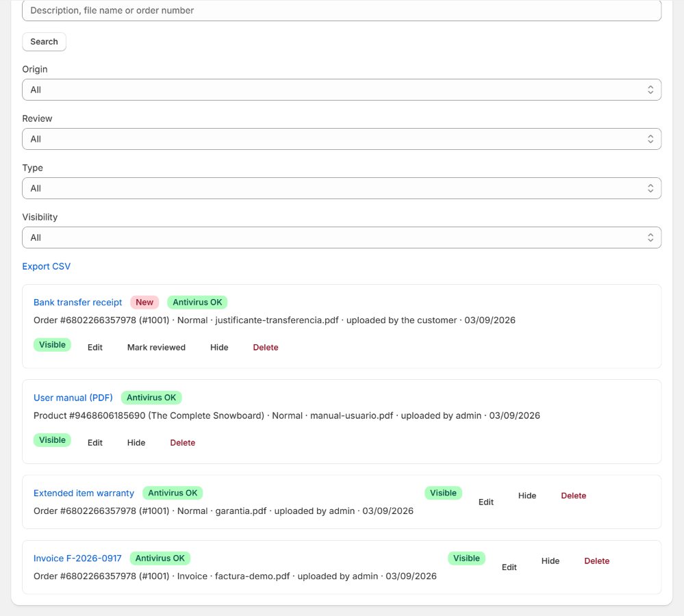This screenshot has width=684, height=616.
Task: Hide the Extended item warranty document
Action: click(x=527, y=496)
